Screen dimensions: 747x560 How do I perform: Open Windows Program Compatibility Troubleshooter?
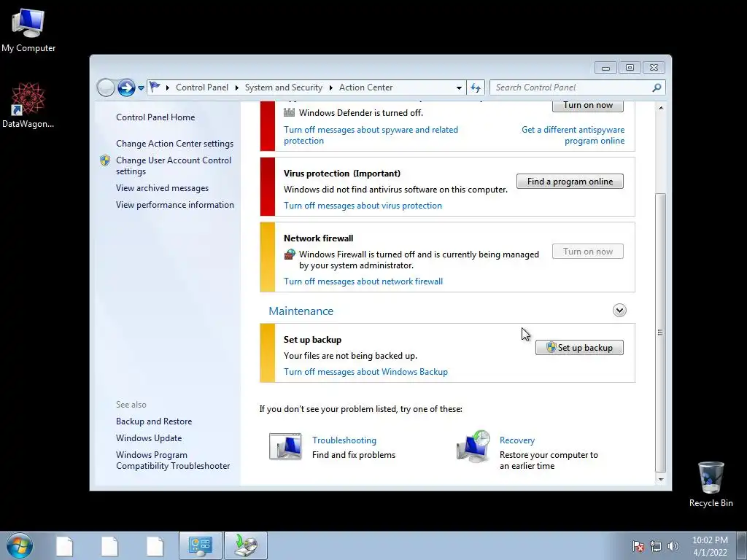[x=173, y=461]
